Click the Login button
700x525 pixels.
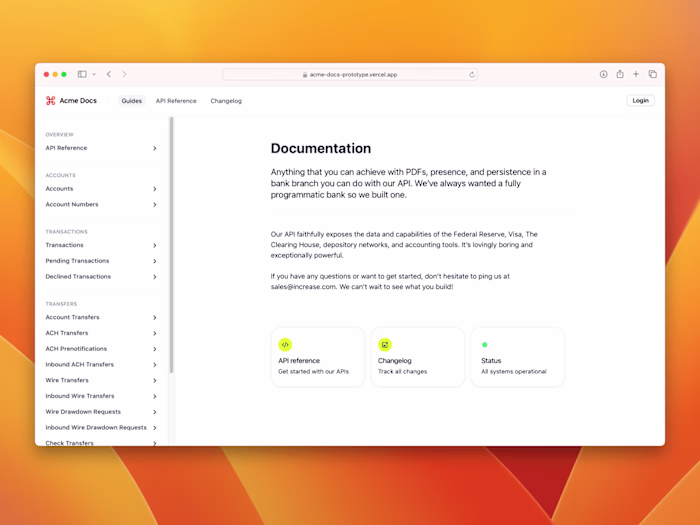(x=641, y=100)
